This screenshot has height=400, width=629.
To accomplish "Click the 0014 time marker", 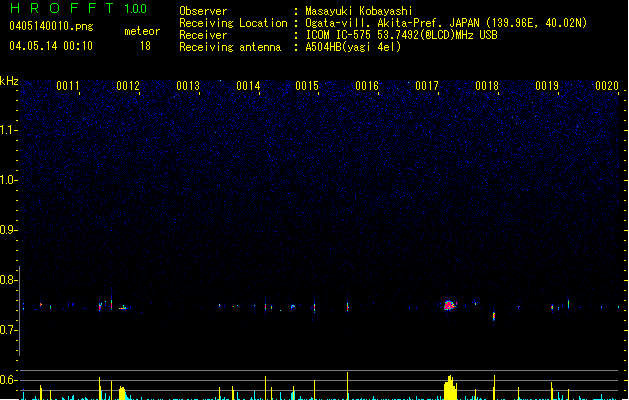I will pos(248,86).
